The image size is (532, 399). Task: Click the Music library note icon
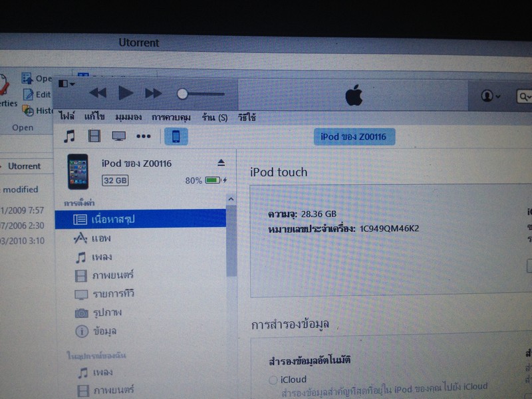[69, 136]
